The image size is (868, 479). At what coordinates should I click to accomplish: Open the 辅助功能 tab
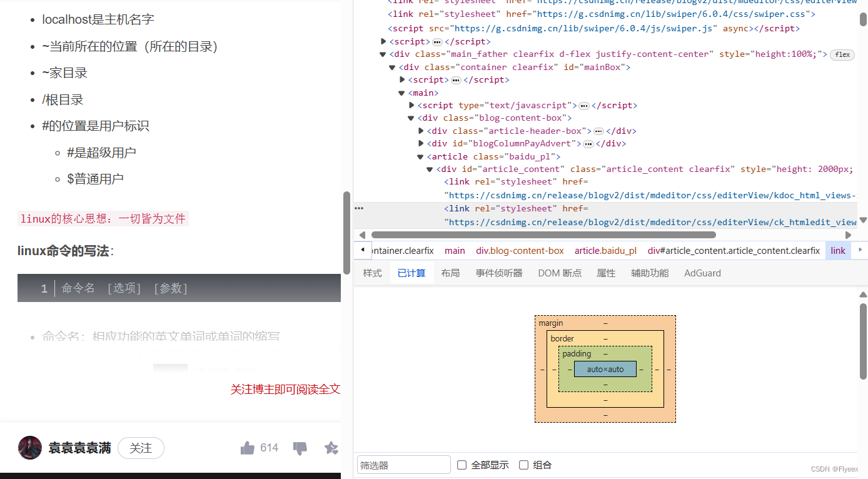point(650,273)
